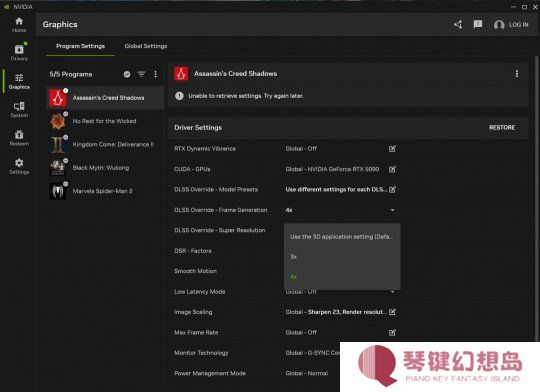This screenshot has width=540, height=392.
Task: Open Settings gear in sidebar
Action: pos(19,166)
